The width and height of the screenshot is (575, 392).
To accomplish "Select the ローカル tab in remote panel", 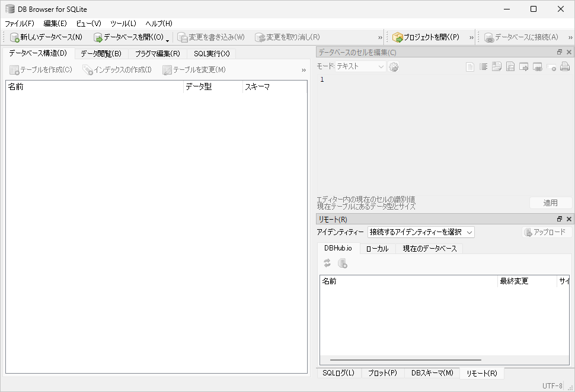I will [x=377, y=249].
